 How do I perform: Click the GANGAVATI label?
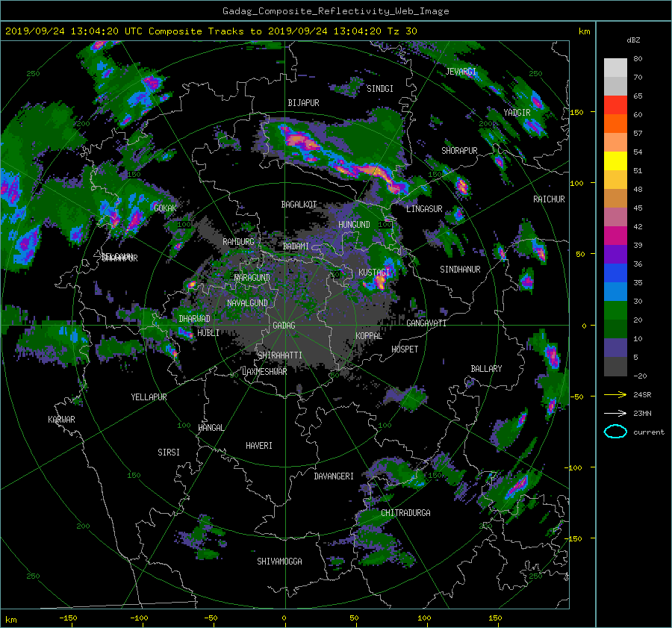click(x=426, y=323)
